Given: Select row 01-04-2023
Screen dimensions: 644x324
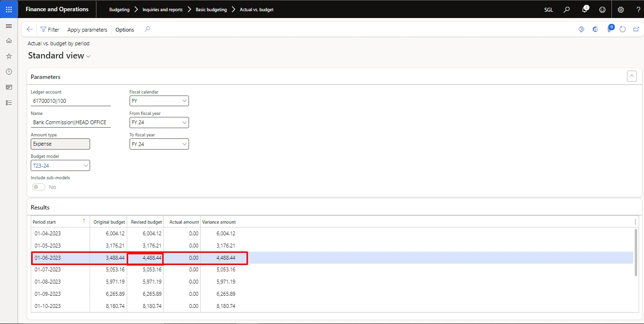Looking at the screenshot, I should 332,234.
